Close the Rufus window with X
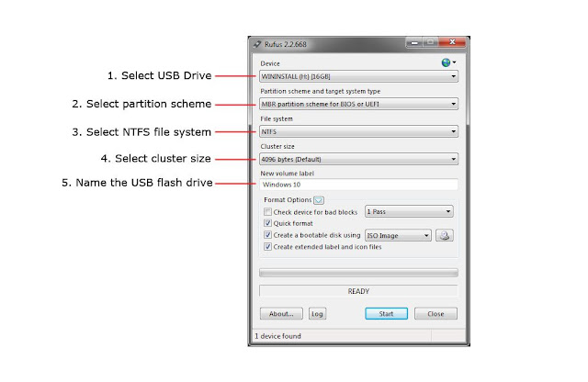The height and width of the screenshot is (382, 588). tap(452, 42)
